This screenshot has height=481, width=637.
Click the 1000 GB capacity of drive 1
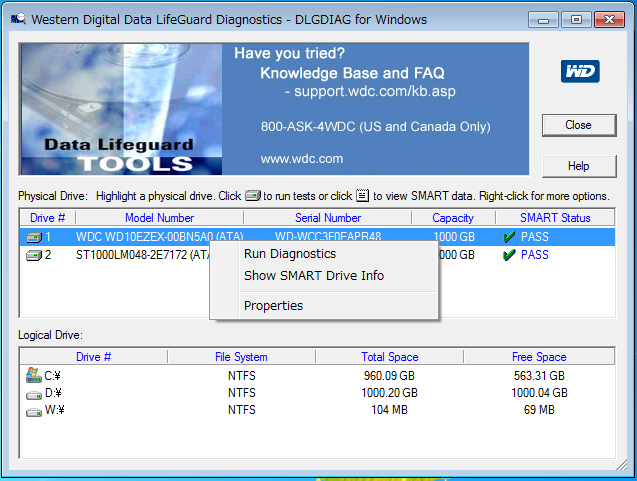454,236
